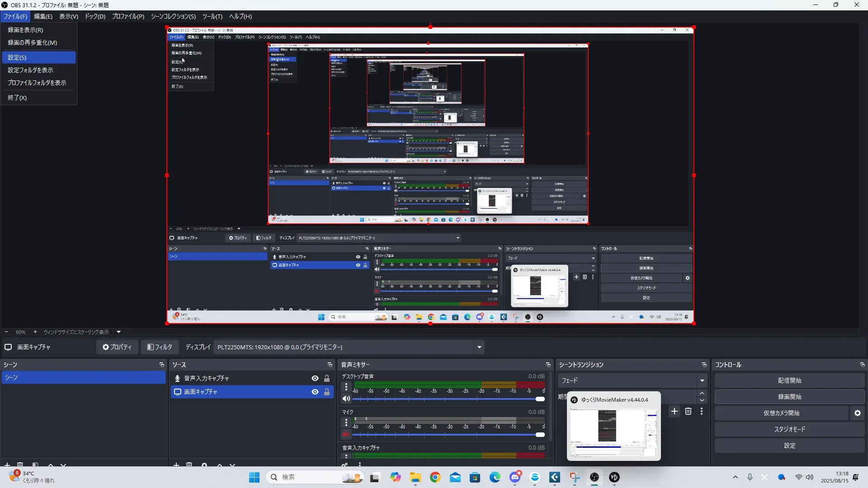Pop out the ソース dock panel

pos(330,365)
